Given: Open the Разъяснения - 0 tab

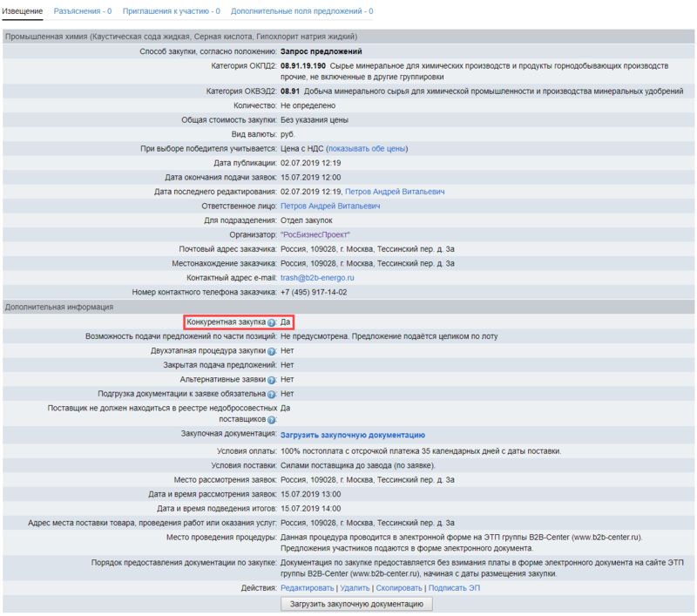Looking at the screenshot, I should (x=83, y=11).
